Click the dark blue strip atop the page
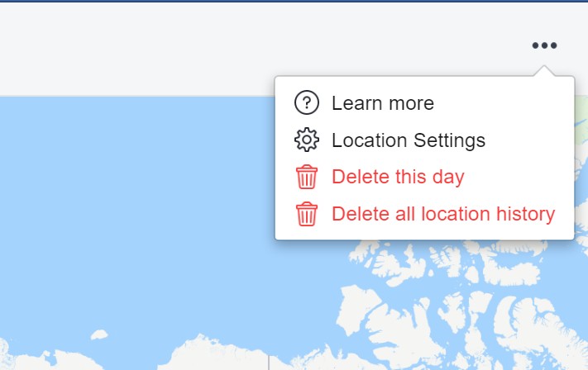 294,1
